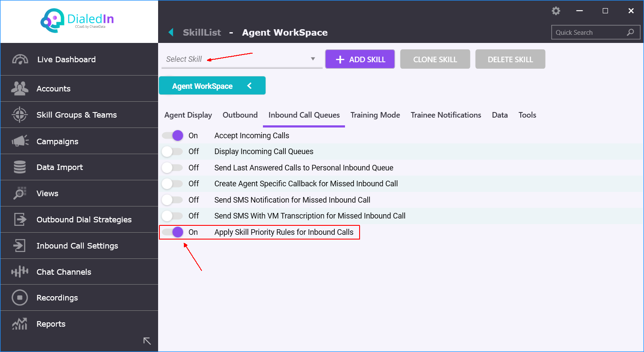Open the settings gear icon
This screenshot has height=352, width=644.
555,11
